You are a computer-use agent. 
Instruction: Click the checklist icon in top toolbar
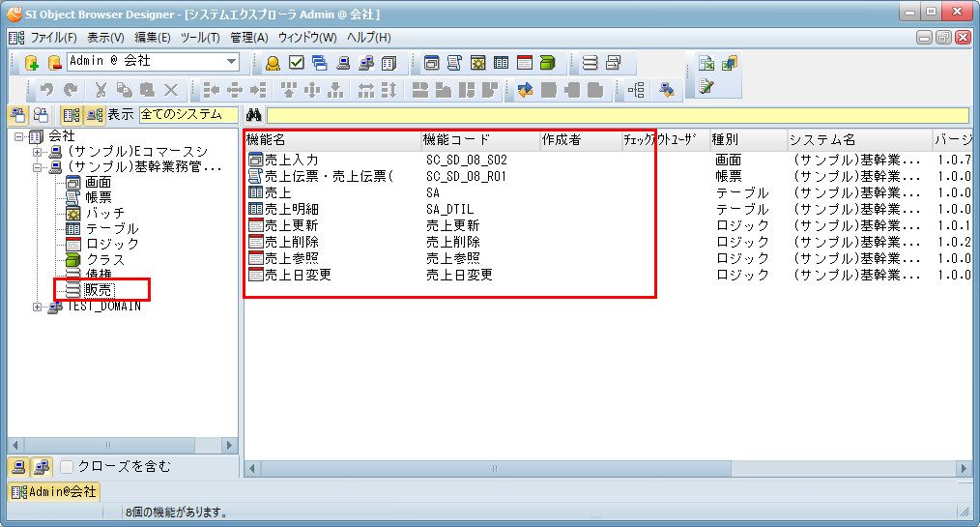(297, 63)
